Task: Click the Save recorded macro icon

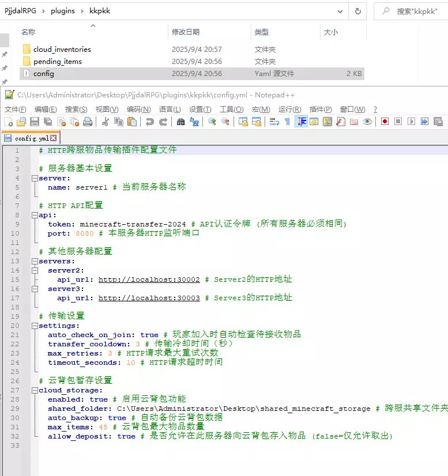Action: pyautogui.click(x=438, y=122)
